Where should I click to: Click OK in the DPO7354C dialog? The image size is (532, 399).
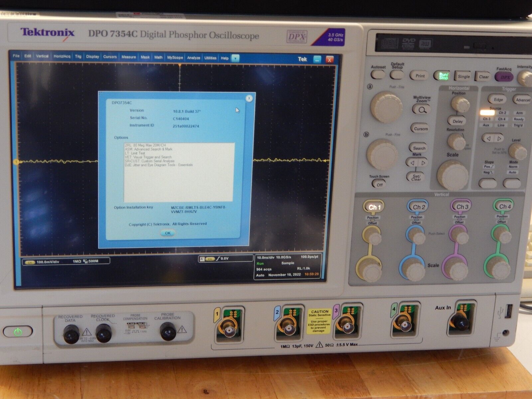pos(167,233)
